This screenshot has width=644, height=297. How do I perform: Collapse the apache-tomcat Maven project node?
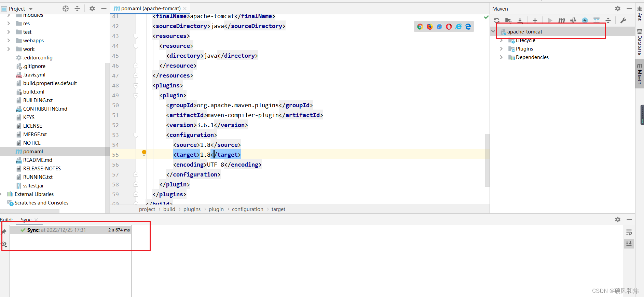coord(493,31)
